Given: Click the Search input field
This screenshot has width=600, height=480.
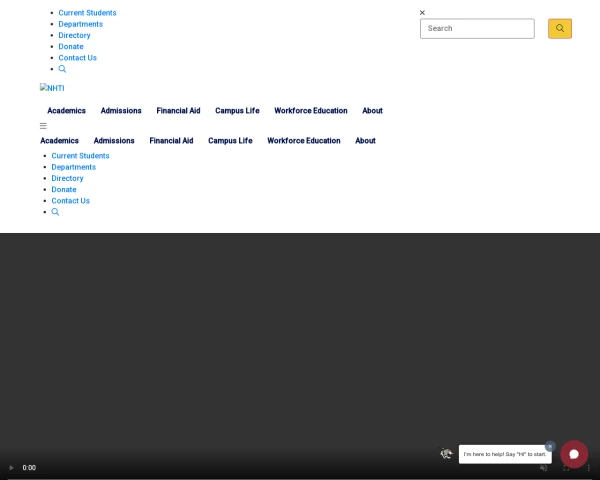Looking at the screenshot, I should (477, 29).
